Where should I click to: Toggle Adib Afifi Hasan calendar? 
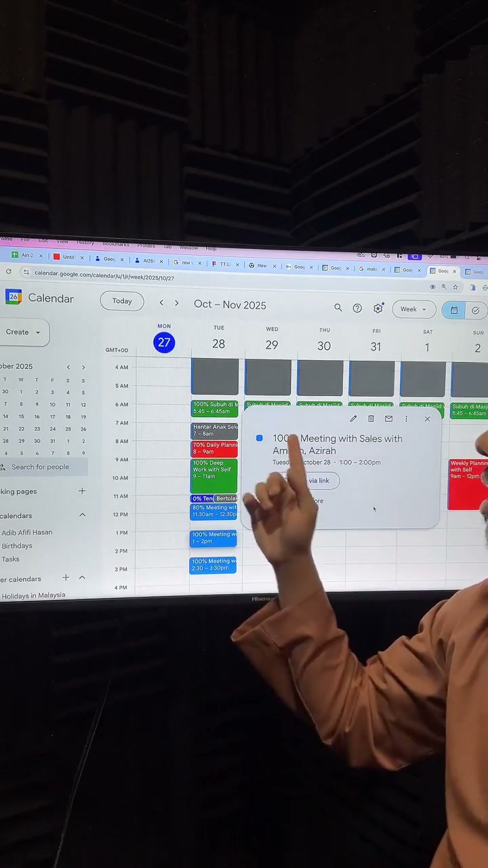click(x=26, y=532)
